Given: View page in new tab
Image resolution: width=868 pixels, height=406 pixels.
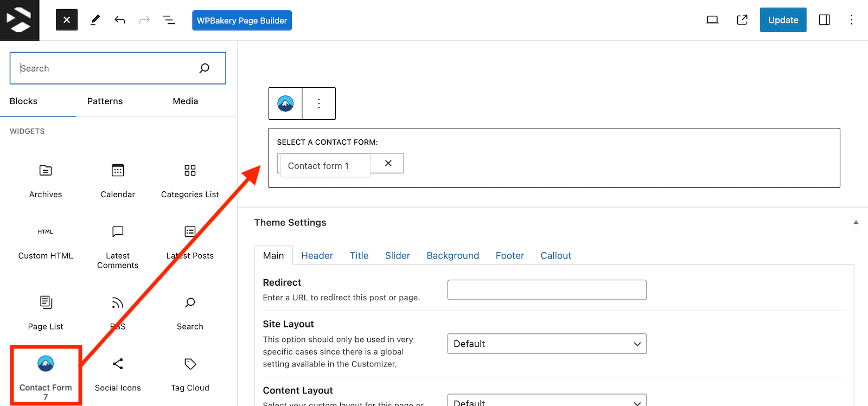Looking at the screenshot, I should point(742,20).
